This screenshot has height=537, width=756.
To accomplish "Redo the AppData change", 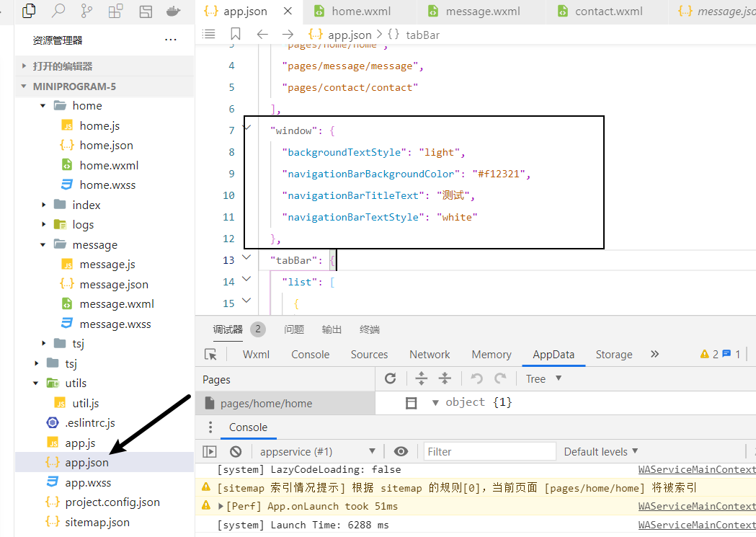I will click(500, 378).
